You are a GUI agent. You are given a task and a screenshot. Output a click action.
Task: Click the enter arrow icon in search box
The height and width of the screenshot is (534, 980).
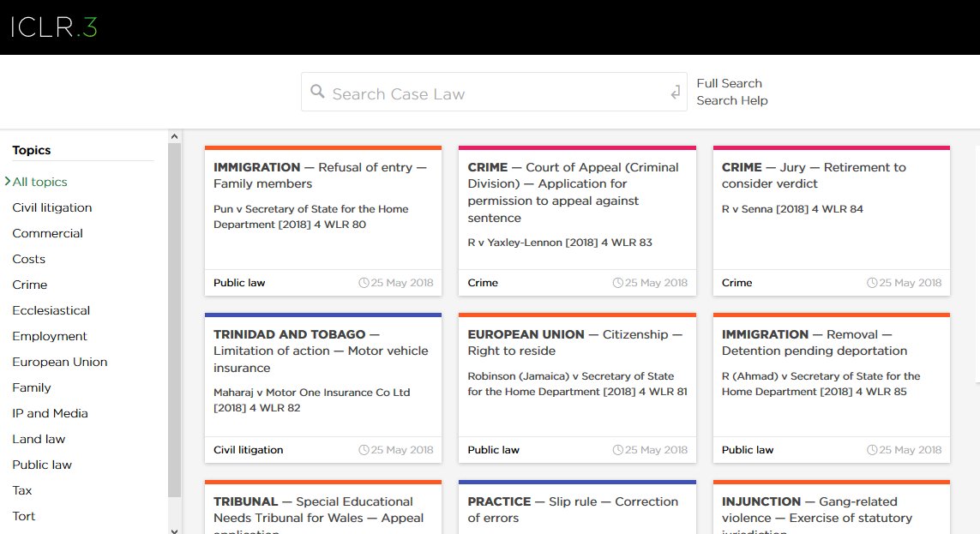click(x=675, y=93)
